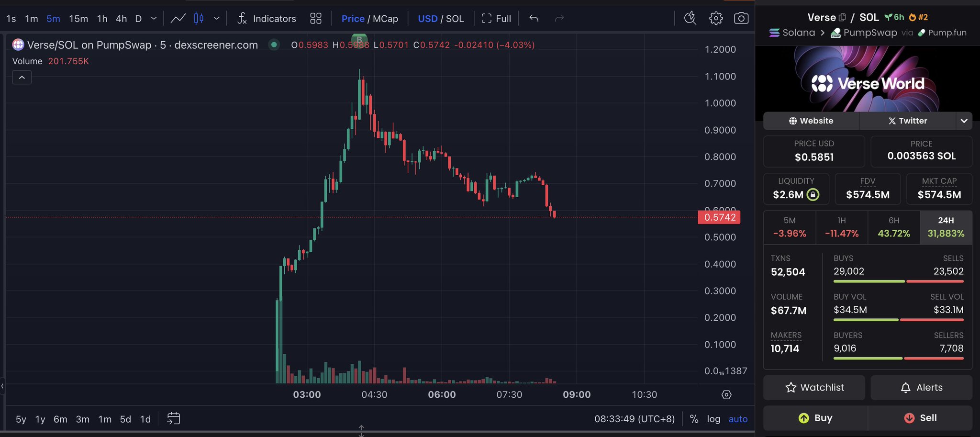Open the chart timezone selector
Viewport: 980px width, 437px height.
[635, 419]
